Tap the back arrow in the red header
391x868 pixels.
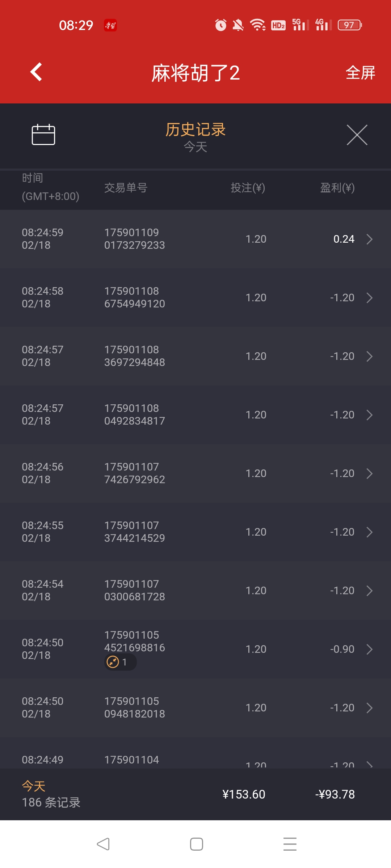coord(36,72)
